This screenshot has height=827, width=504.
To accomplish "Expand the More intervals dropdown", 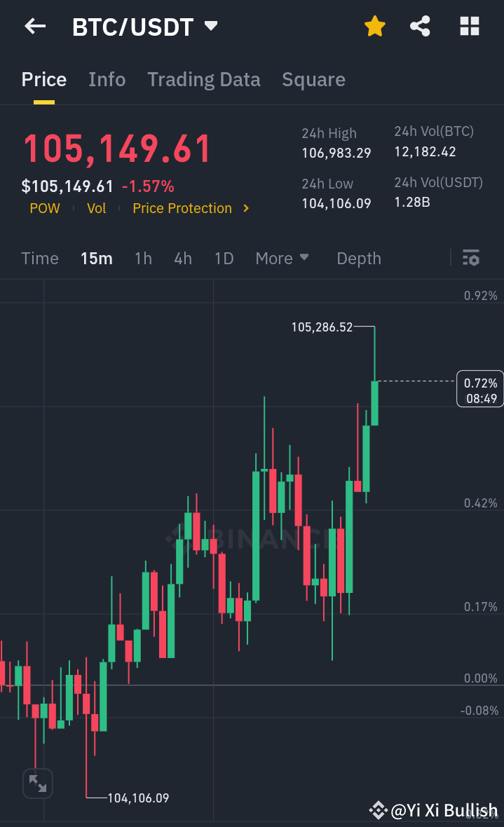I will click(282, 259).
